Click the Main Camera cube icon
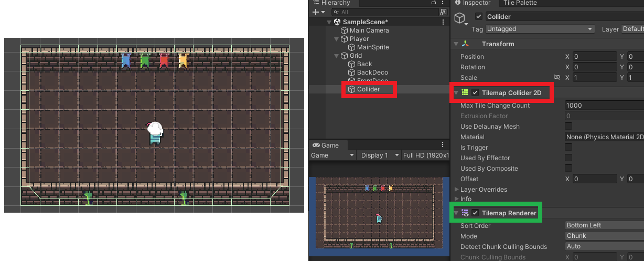Screen dimensions: 644x261 pos(344,30)
